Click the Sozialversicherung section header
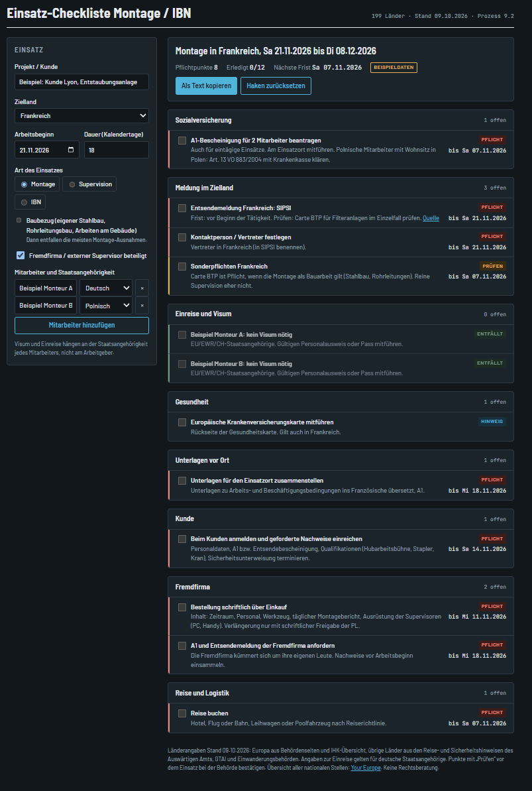Image resolution: width=532 pixels, height=791 pixels. tap(341, 120)
